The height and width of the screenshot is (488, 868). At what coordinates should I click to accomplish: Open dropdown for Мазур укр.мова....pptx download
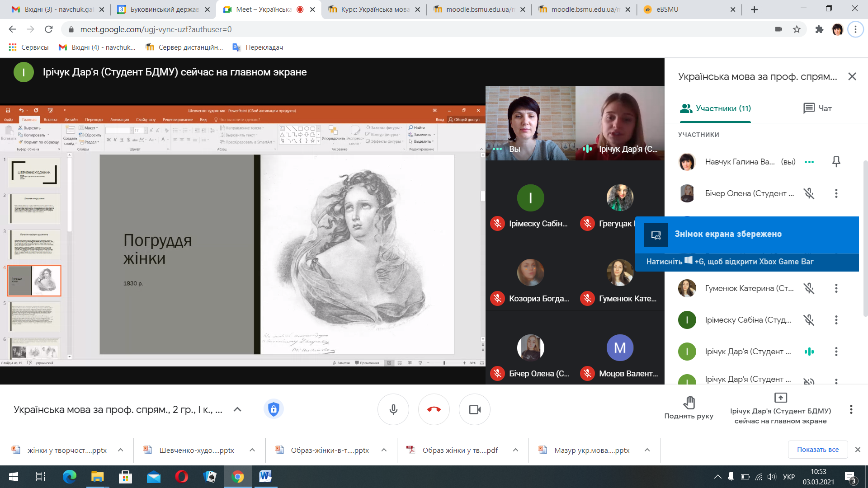click(x=647, y=450)
